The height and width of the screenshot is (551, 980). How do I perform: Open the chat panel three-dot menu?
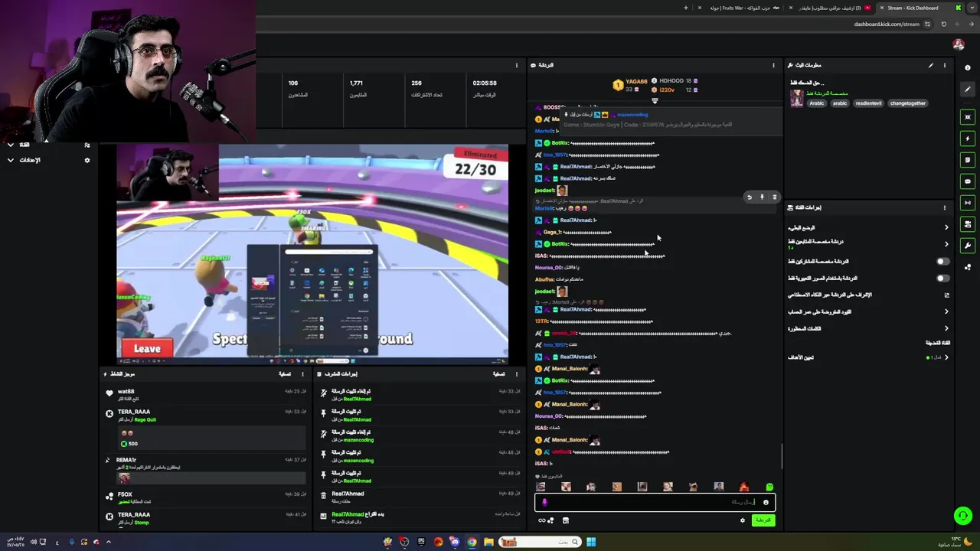(773, 66)
